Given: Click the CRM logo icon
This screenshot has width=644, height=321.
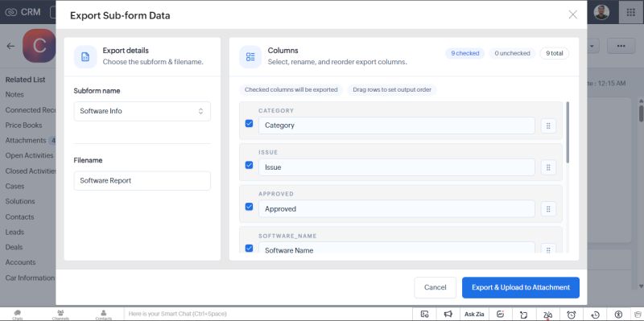Looking at the screenshot, I should (x=10, y=12).
